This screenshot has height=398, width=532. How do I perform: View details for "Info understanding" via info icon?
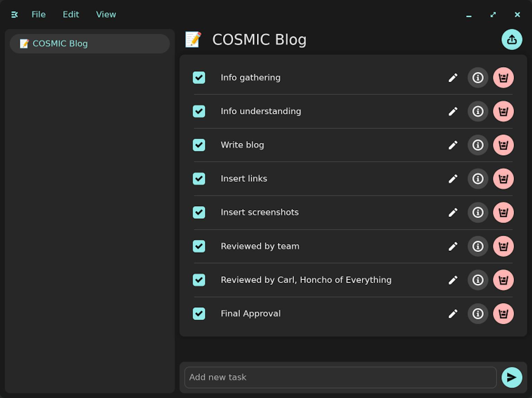[478, 111]
